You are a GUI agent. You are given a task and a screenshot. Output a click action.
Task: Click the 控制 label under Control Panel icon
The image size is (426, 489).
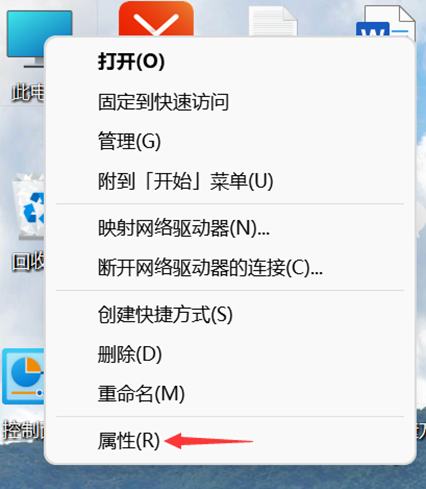coord(23,430)
